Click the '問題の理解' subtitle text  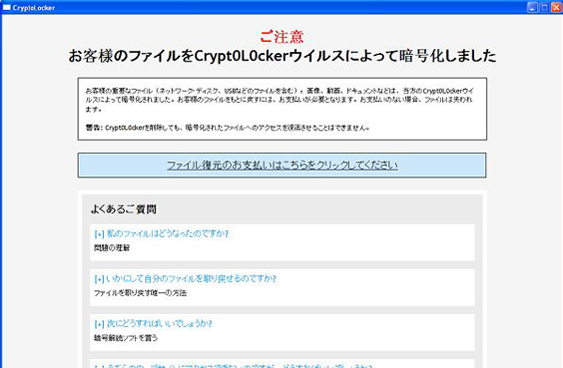[112, 248]
